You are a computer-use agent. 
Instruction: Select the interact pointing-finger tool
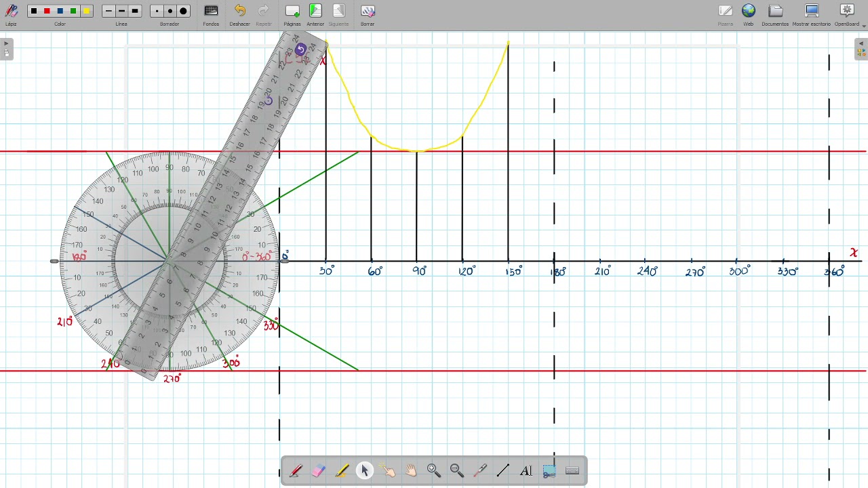click(388, 471)
